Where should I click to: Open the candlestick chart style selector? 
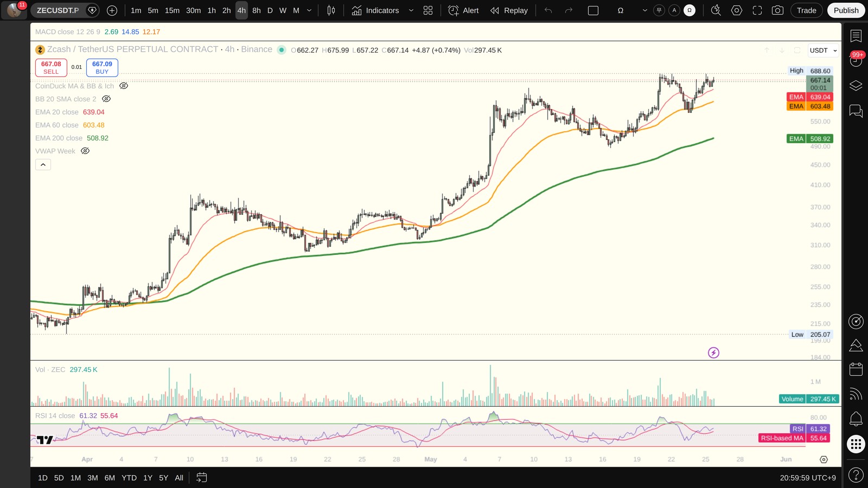331,10
